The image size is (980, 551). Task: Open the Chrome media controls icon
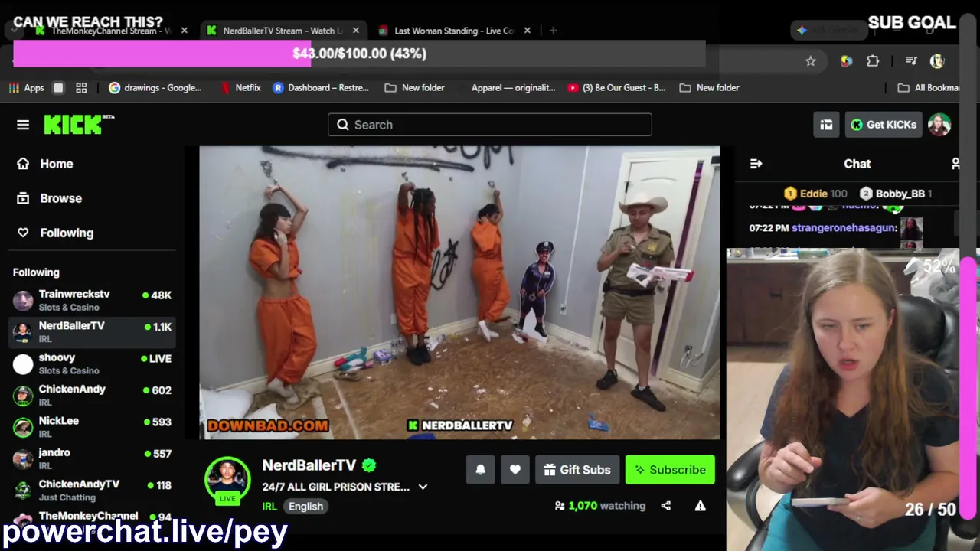pyautogui.click(x=911, y=61)
